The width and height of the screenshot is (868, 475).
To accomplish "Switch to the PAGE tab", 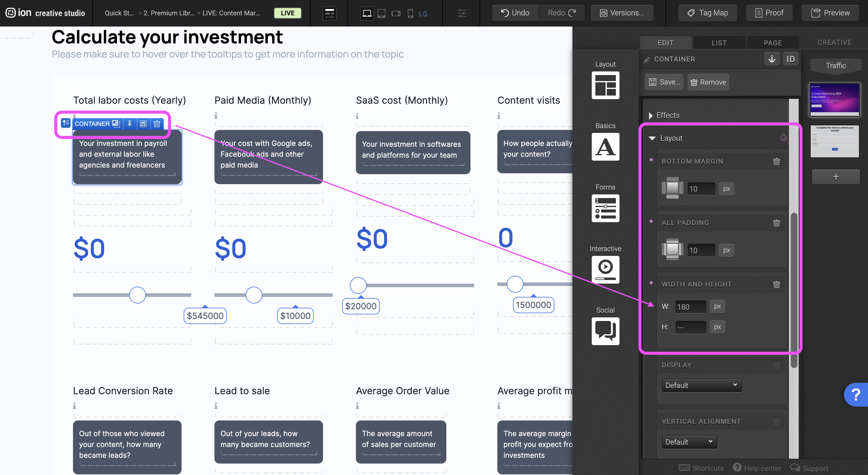I will 773,43.
